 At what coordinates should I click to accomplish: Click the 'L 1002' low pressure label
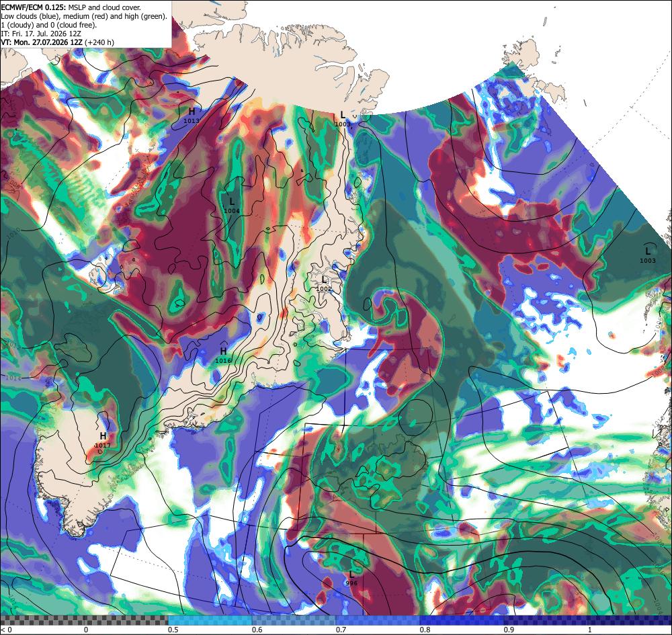[x=324, y=284]
